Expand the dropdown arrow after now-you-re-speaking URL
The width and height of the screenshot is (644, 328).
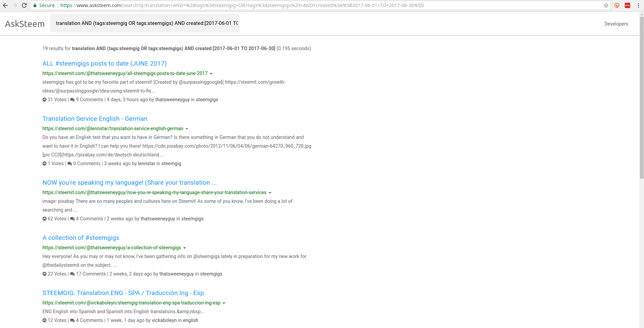coord(270,193)
